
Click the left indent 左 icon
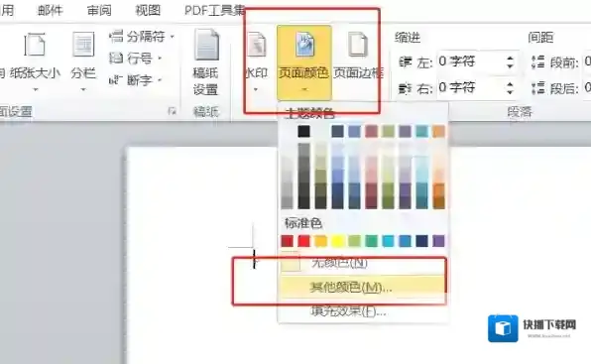click(406, 61)
